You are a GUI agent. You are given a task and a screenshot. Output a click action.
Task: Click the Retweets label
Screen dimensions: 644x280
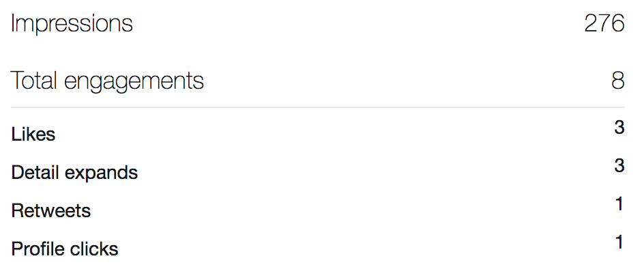pos(51,211)
